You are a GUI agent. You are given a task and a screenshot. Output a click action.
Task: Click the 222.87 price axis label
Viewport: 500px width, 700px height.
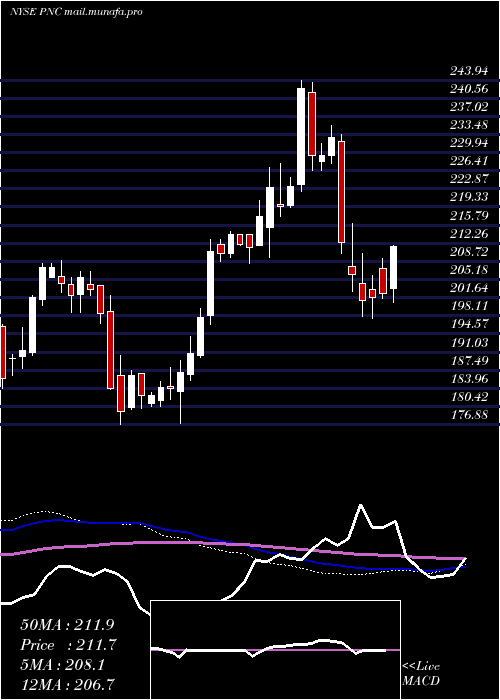468,179
